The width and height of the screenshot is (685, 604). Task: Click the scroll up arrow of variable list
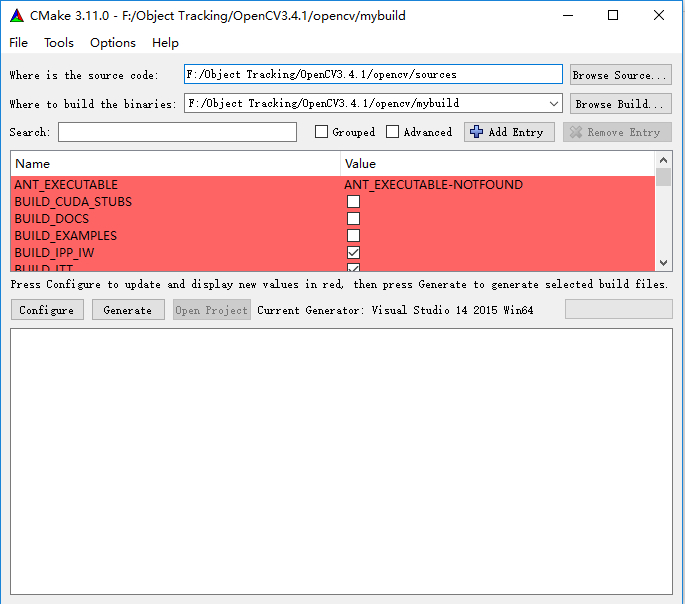pyautogui.click(x=663, y=160)
